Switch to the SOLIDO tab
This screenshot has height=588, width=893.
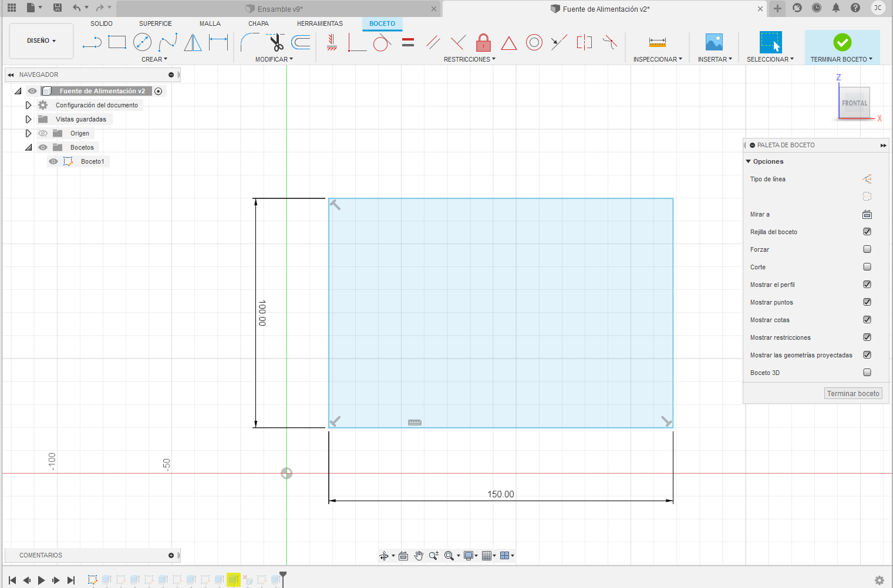tap(102, 23)
